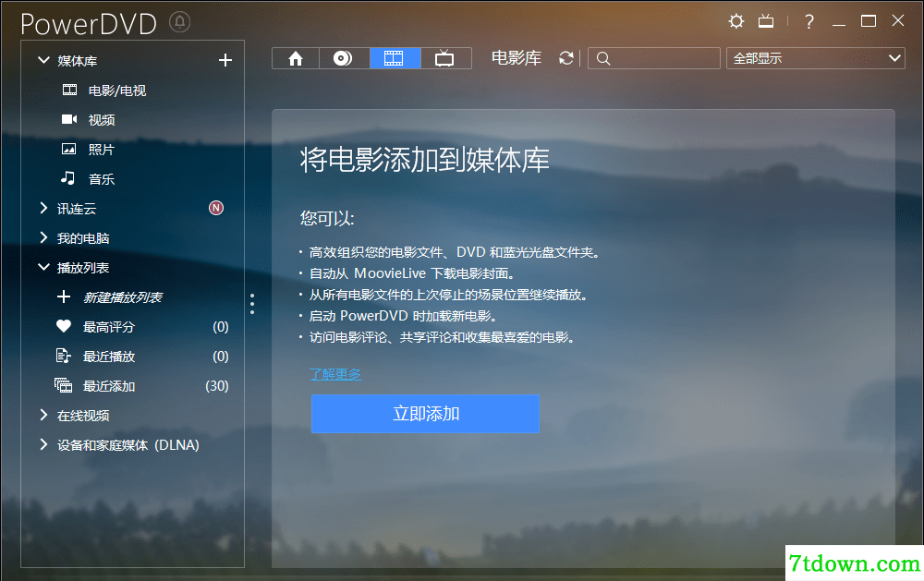Switch to TV mode icon in title bar

(x=766, y=22)
